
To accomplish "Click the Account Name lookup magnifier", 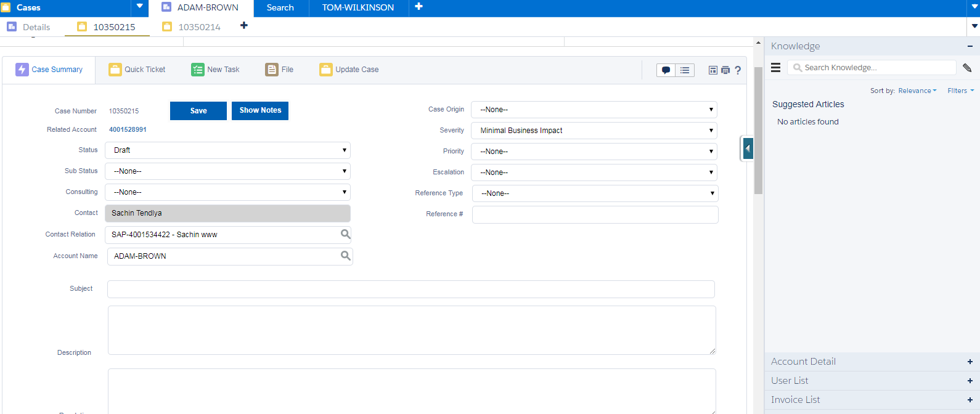I will [x=346, y=256].
